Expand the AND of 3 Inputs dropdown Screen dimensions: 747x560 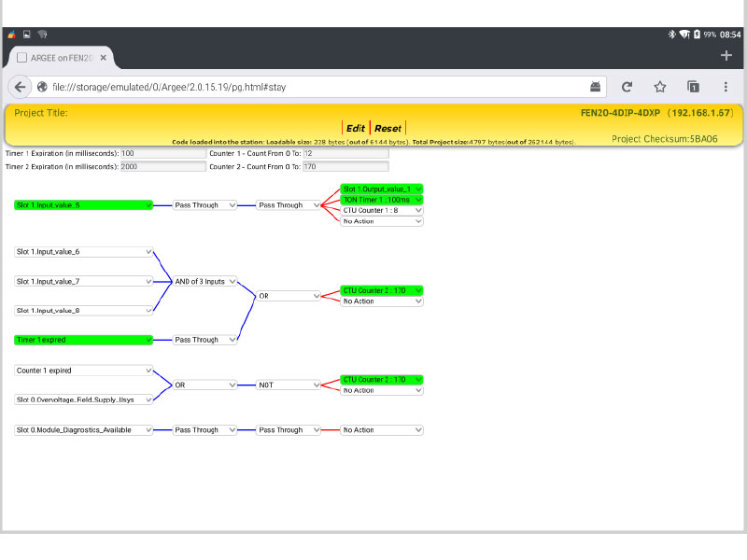(x=205, y=281)
